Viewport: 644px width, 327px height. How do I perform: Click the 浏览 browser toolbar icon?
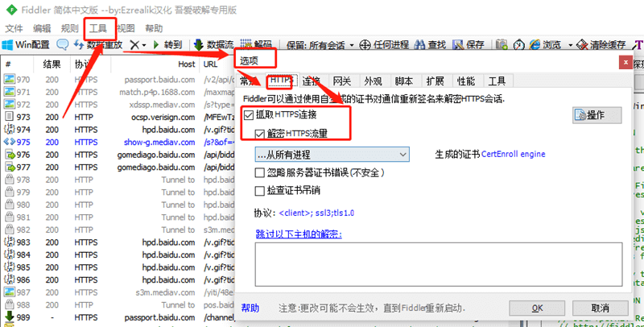click(535, 45)
